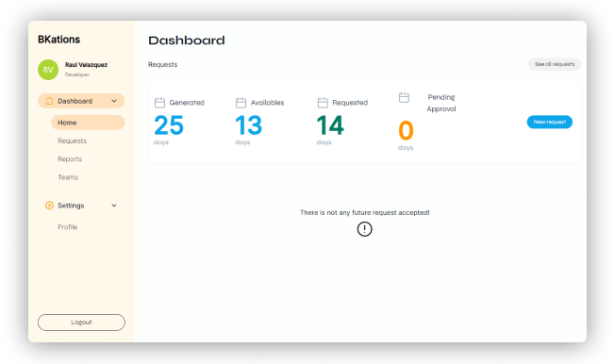Click the Logout button
Screen dimensions: 615x364
(81, 322)
